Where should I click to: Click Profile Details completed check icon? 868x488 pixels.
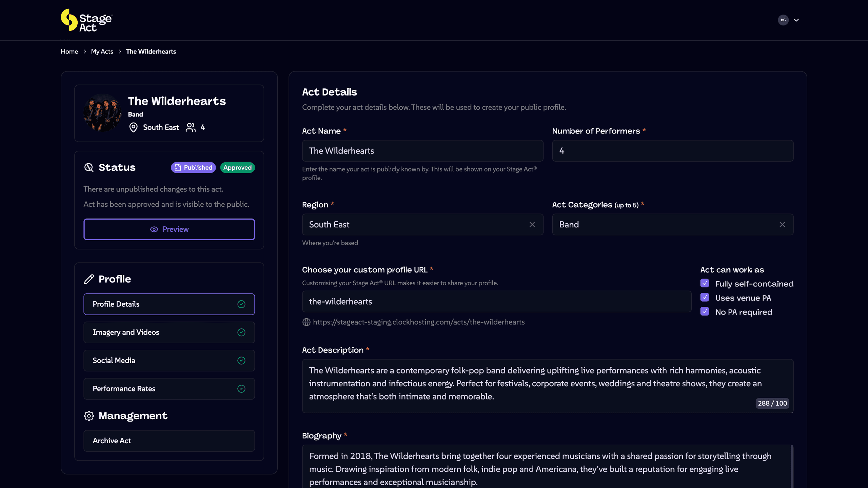point(241,304)
